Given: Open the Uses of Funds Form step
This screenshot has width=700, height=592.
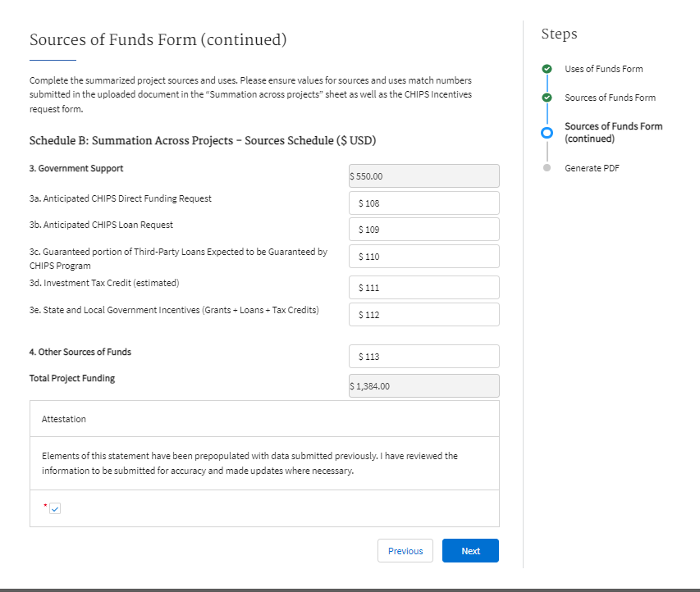Looking at the screenshot, I should [x=603, y=69].
